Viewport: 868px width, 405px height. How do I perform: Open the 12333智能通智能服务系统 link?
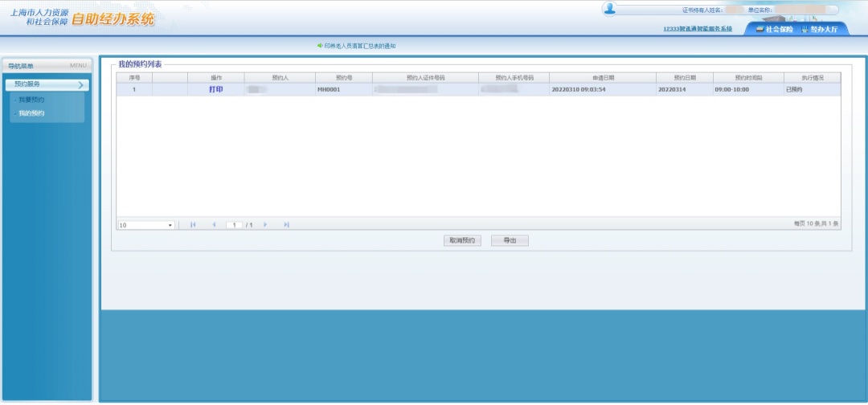pos(697,29)
